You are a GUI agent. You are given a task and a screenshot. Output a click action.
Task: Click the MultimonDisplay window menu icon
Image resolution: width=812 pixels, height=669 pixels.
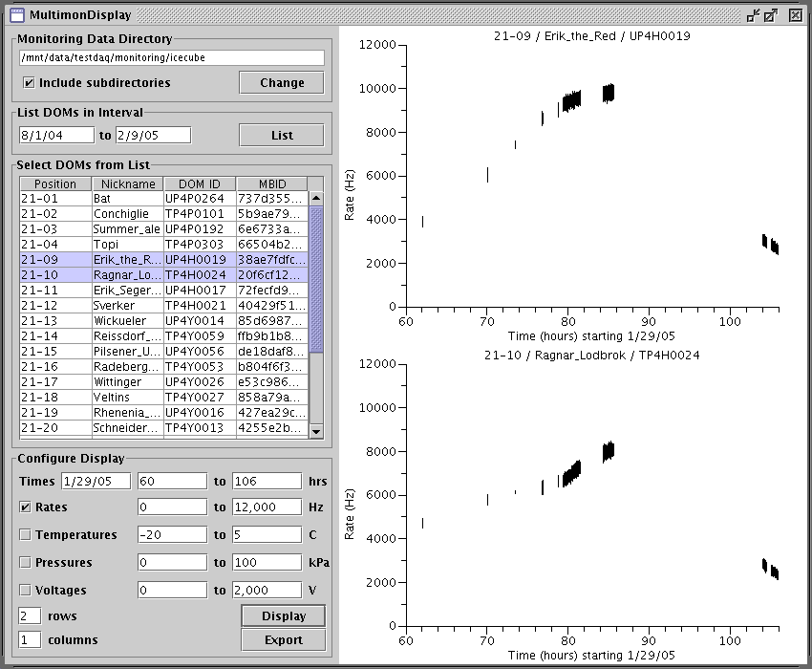[16, 15]
